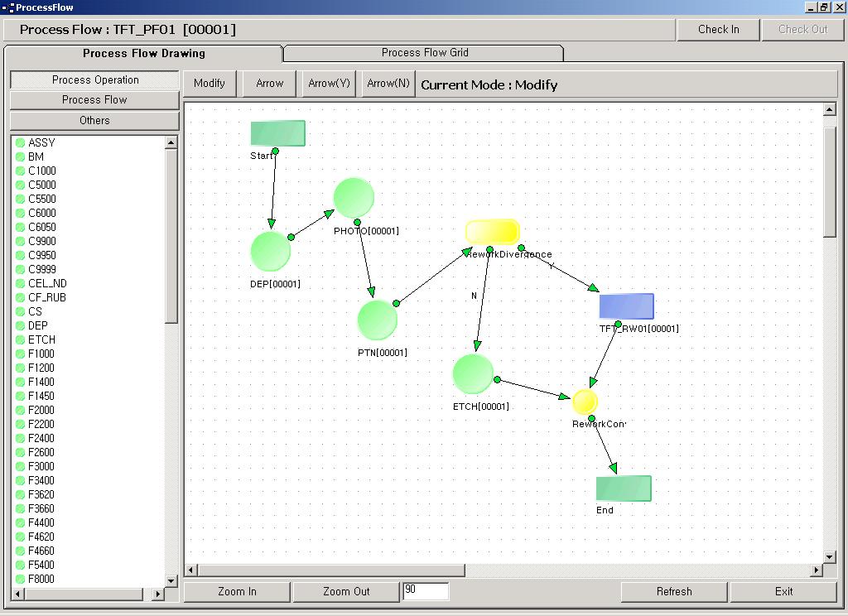Viewport: 848px width, 616px height.
Task: Collapse the Process Operation section header
Action: click(94, 80)
